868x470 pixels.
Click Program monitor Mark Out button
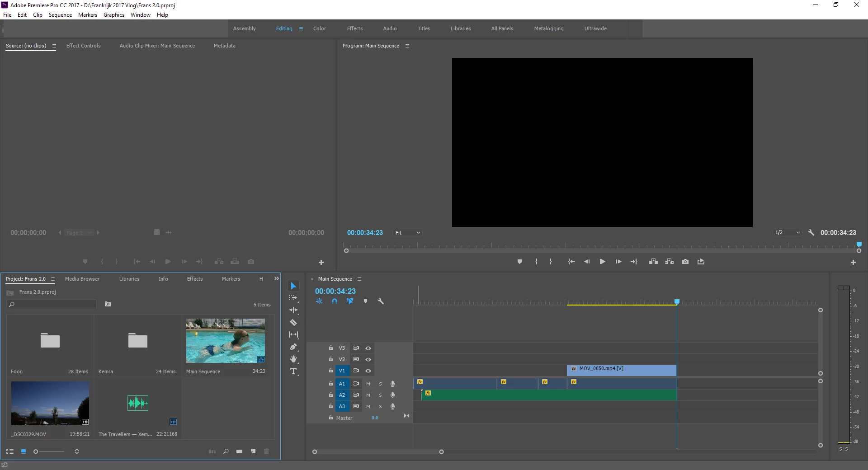point(551,262)
